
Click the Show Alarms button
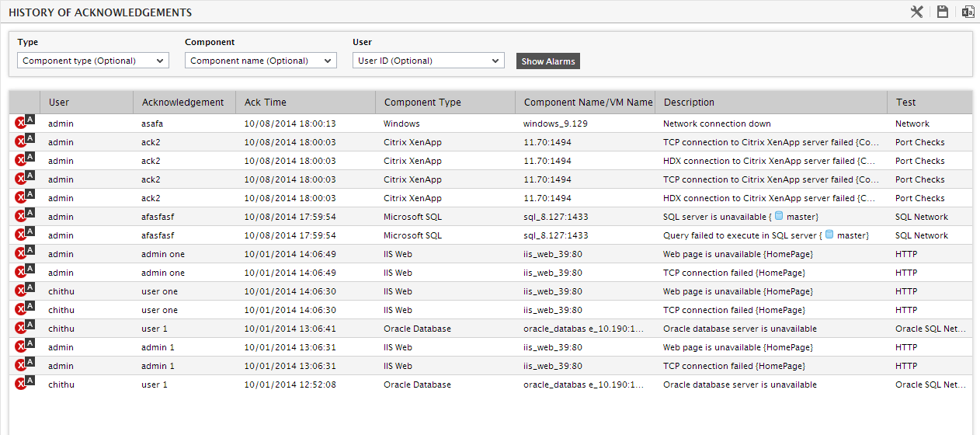(x=548, y=61)
